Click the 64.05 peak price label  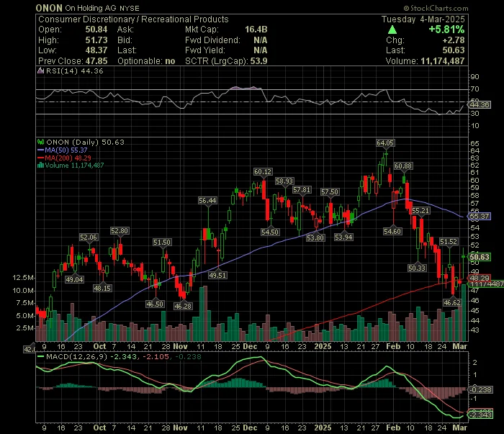point(385,143)
